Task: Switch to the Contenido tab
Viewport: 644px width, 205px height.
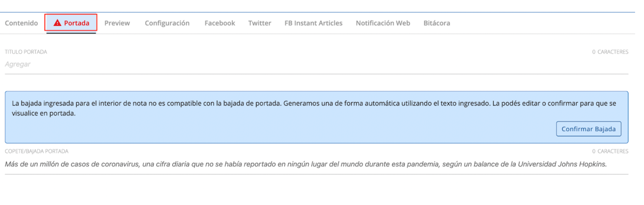Action: click(21, 23)
